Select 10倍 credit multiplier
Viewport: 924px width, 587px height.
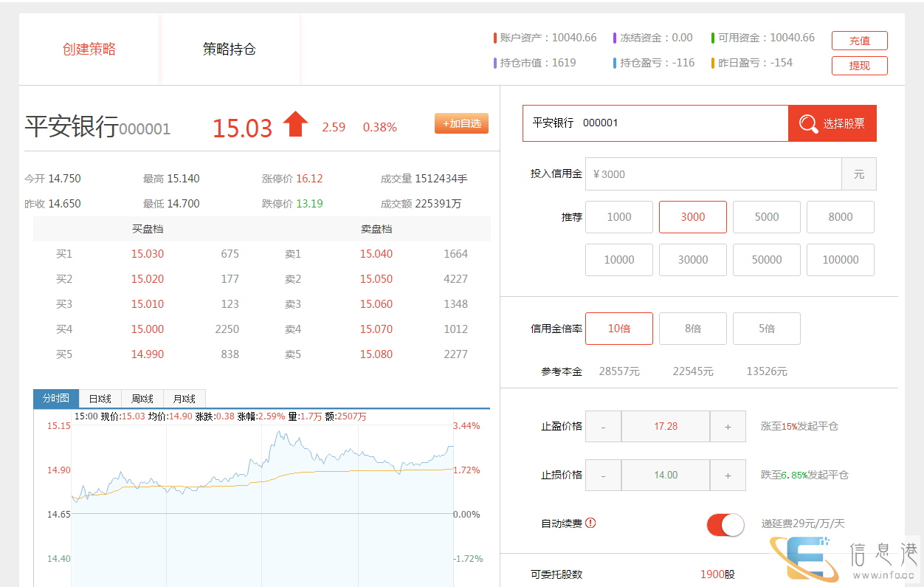click(619, 329)
